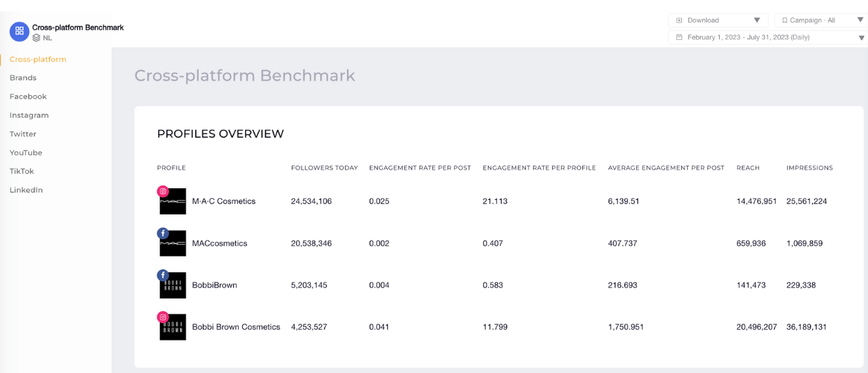The width and height of the screenshot is (868, 373).
Task: Click Cross-platform Benchmark title in header
Action: 78,28
